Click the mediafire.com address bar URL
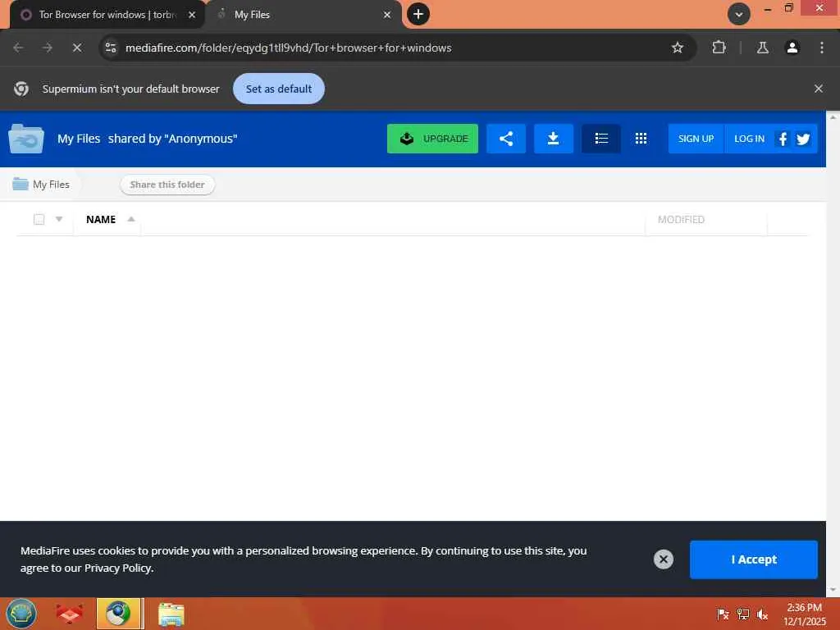The image size is (840, 630). [288, 48]
